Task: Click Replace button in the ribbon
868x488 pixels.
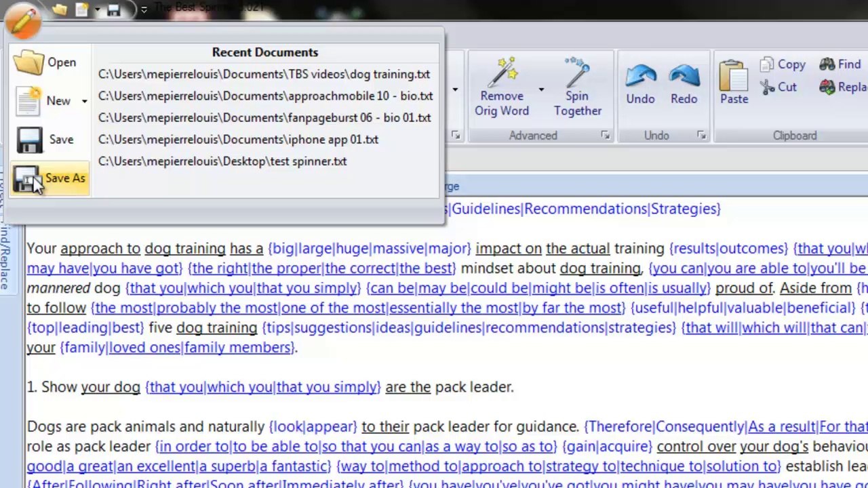Action: (843, 87)
